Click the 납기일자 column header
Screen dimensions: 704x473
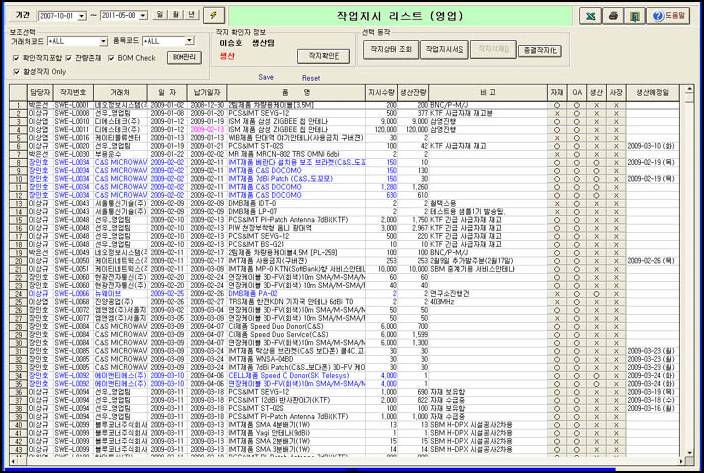point(207,92)
